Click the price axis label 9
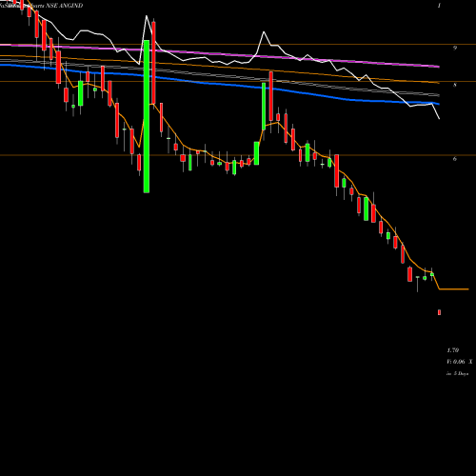This screenshot has width=476, height=476. pyautogui.click(x=455, y=48)
